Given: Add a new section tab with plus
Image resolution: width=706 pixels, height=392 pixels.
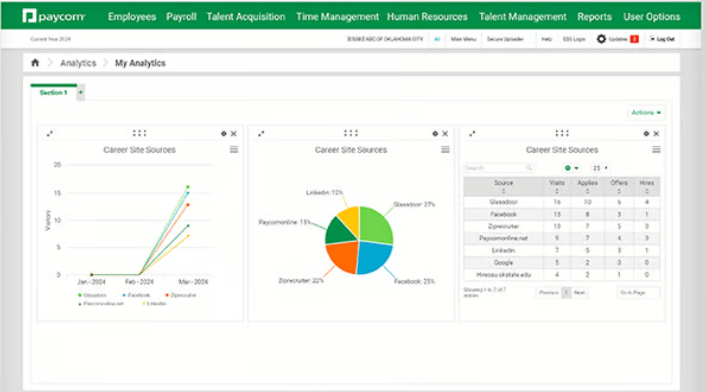Looking at the screenshot, I should point(81,92).
